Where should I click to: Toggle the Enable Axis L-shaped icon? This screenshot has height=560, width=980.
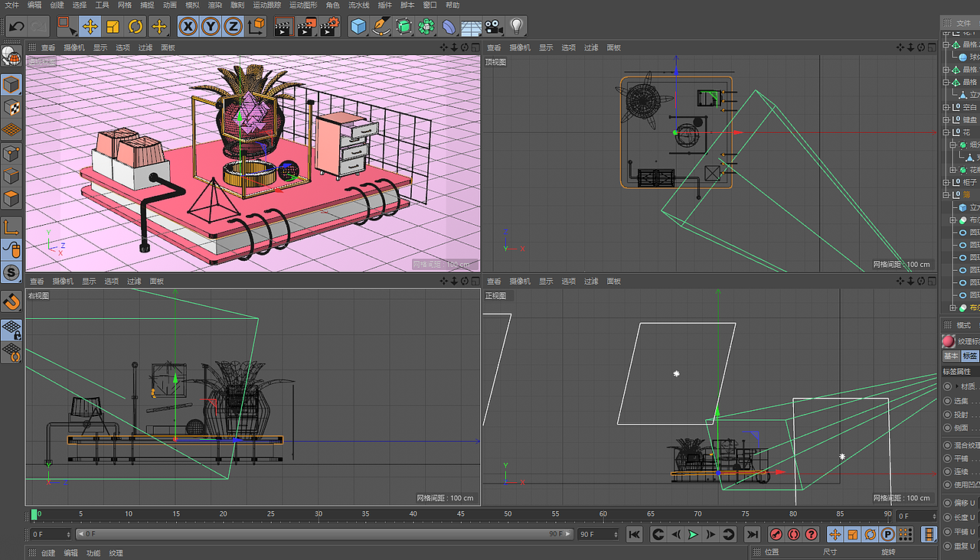tap(11, 227)
